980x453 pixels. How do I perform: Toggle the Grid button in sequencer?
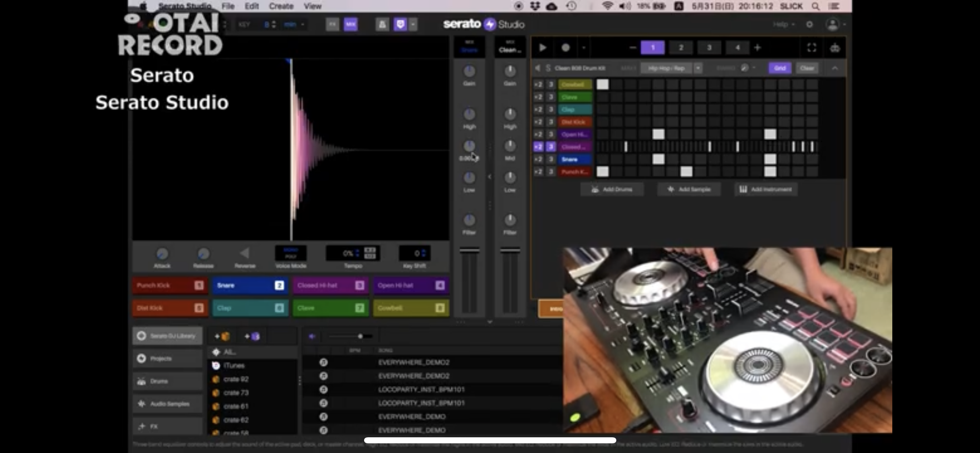780,68
